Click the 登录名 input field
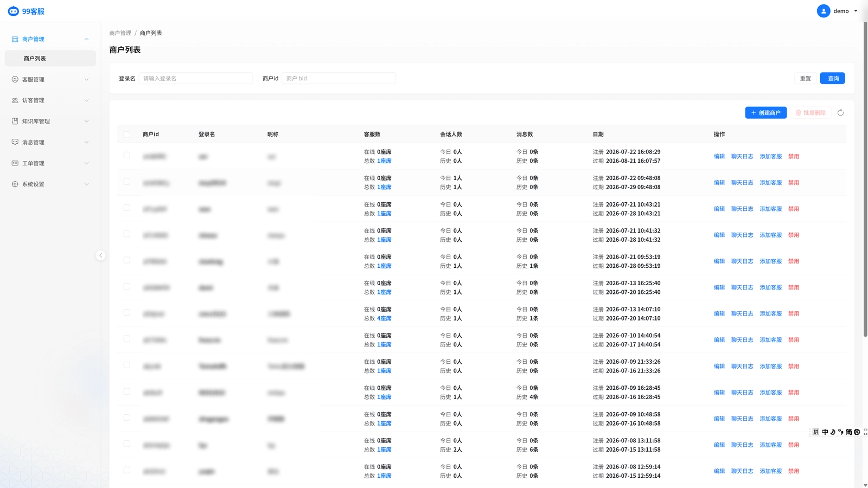This screenshot has height=488, width=868. tap(196, 78)
